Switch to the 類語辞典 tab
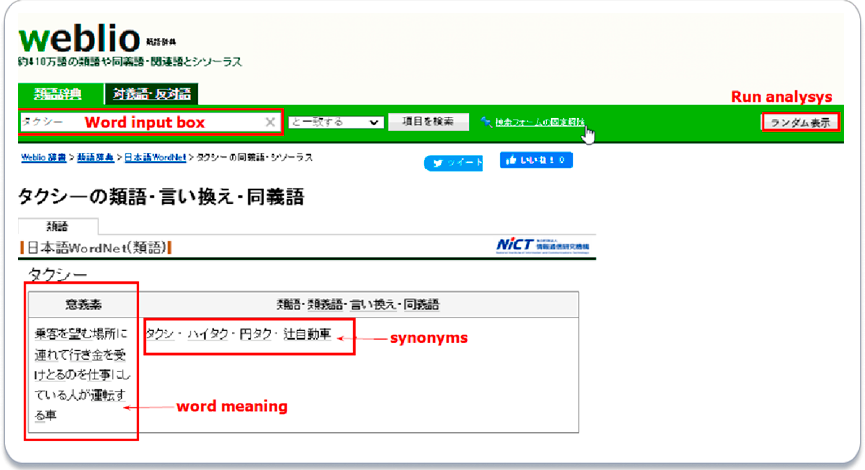Viewport: 865px width, 470px height. tap(59, 94)
